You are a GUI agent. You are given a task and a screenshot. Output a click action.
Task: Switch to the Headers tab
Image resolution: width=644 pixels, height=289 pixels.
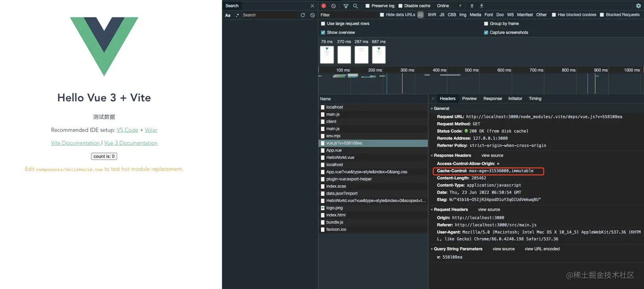448,99
